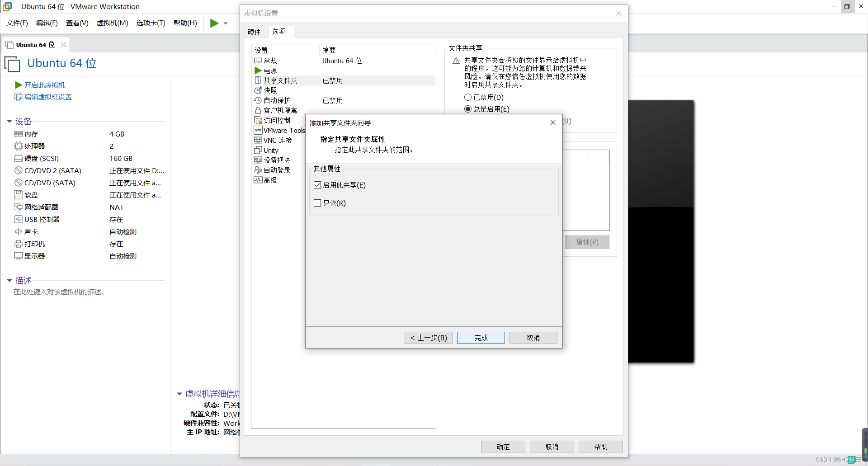This screenshot has width=868, height=466.
Task: Select the 总是启用(E) radio button
Action: pos(468,109)
